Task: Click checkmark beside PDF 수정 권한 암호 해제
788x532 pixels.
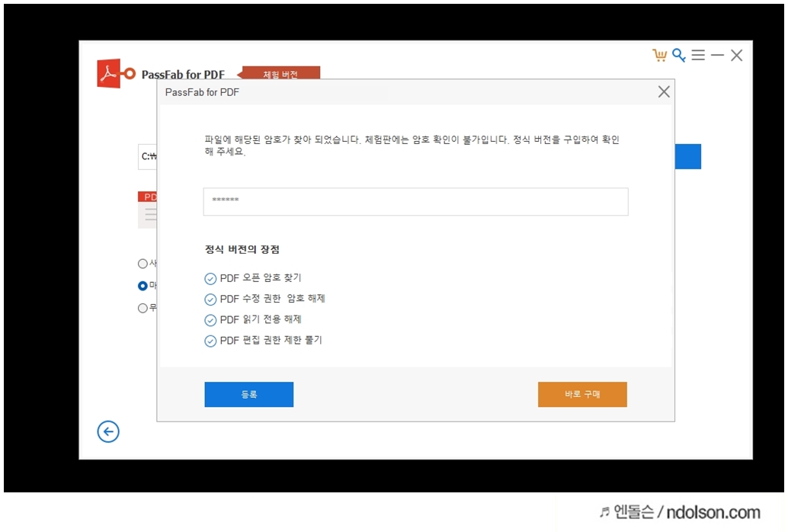Action: (210, 300)
